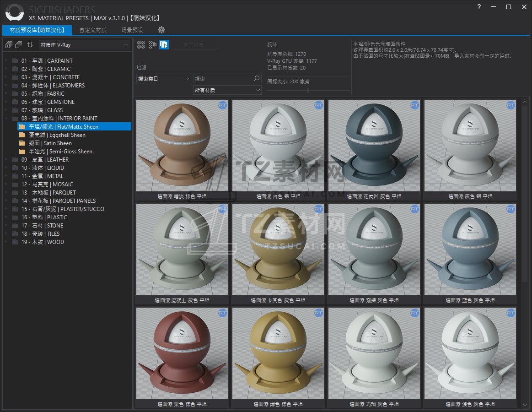Click the collapse-all tree icon
Viewport: 532px width, 412px height.
click(x=19, y=44)
